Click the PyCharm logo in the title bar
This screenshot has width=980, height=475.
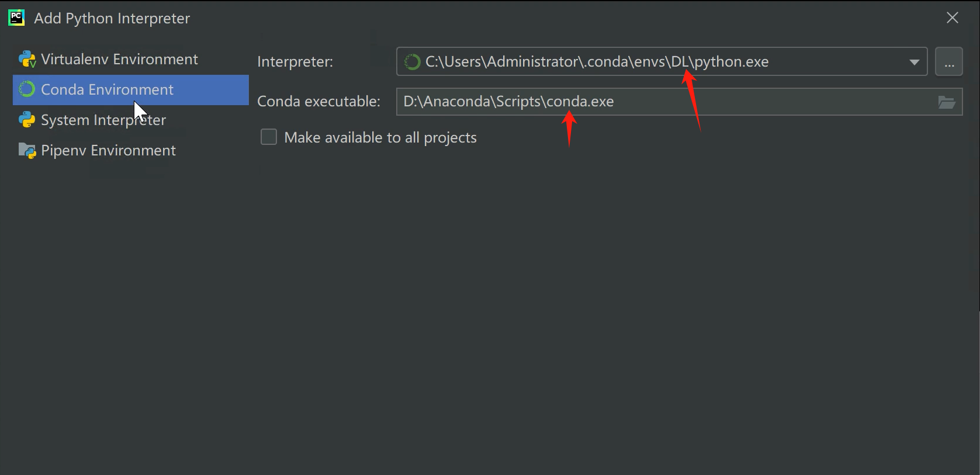pyautogui.click(x=15, y=17)
